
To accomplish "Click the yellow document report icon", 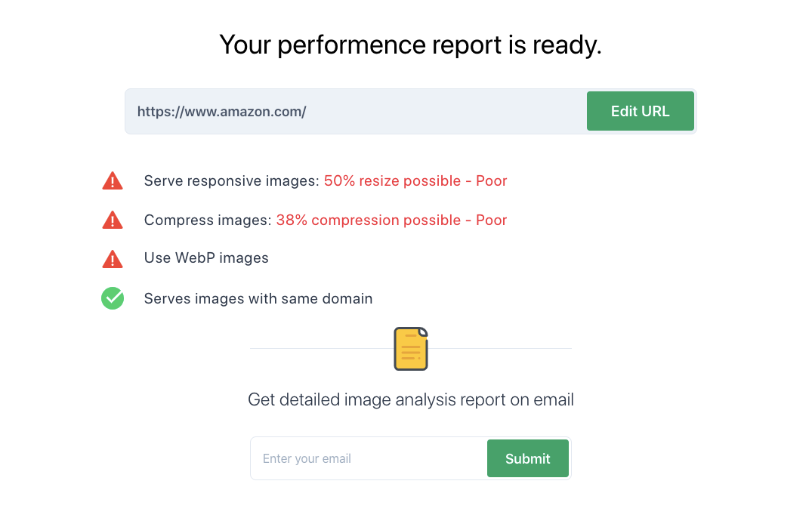I will click(411, 349).
